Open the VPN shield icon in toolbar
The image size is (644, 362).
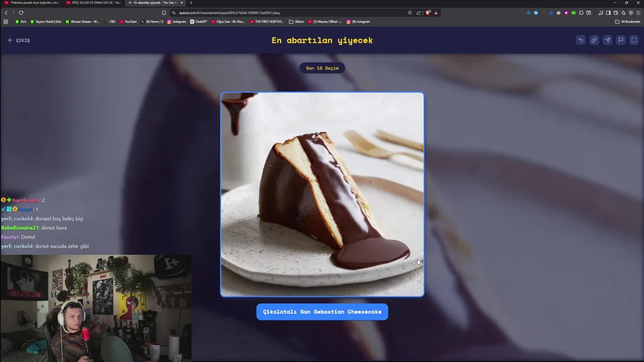click(631, 13)
